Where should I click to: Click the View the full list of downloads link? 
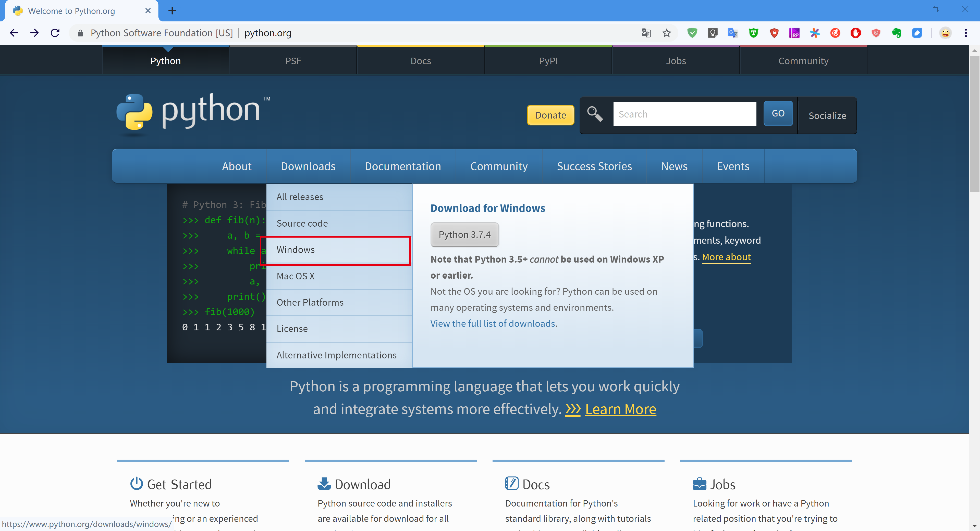pyautogui.click(x=493, y=323)
